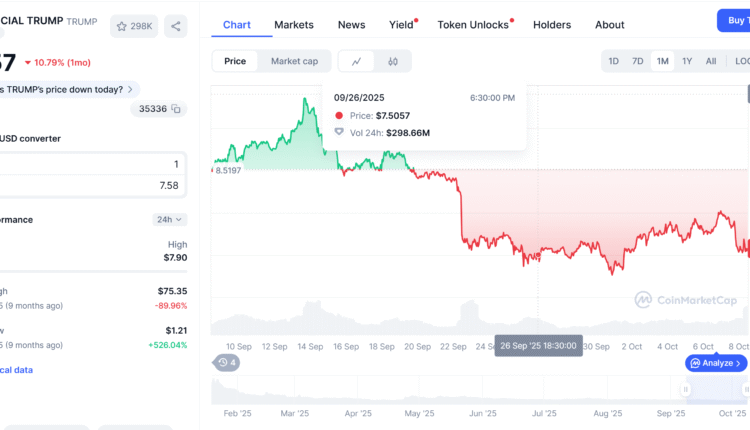
Task: Click the CoinMarketCap watermark logo
Action: [686, 298]
